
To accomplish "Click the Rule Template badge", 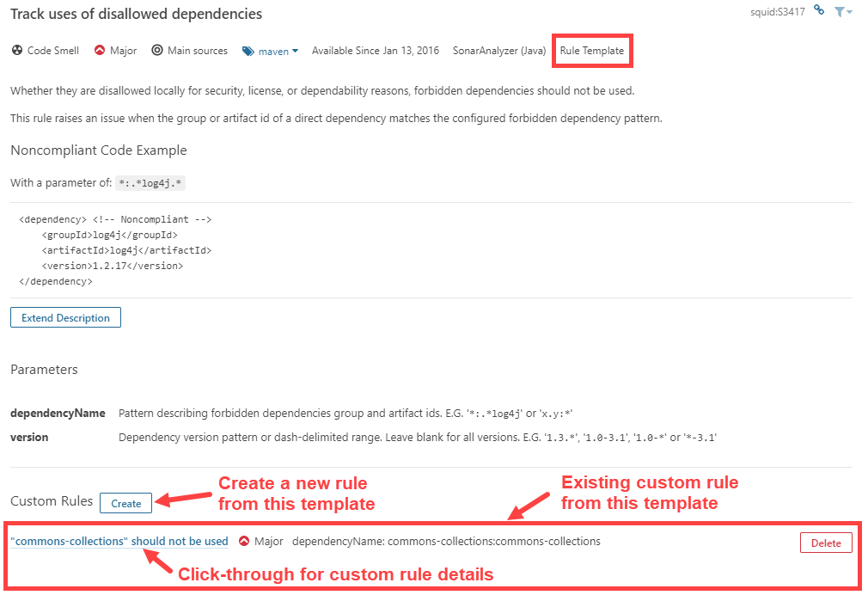I will click(x=592, y=51).
